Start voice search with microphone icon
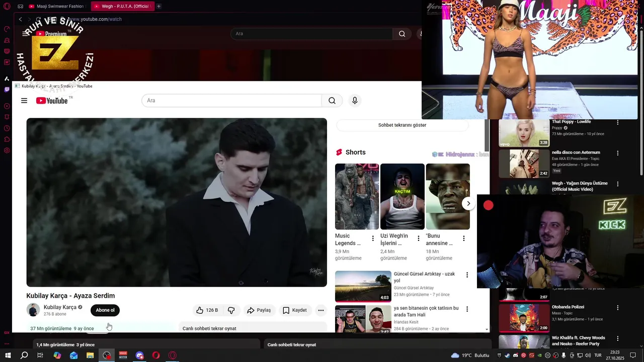 click(x=355, y=101)
